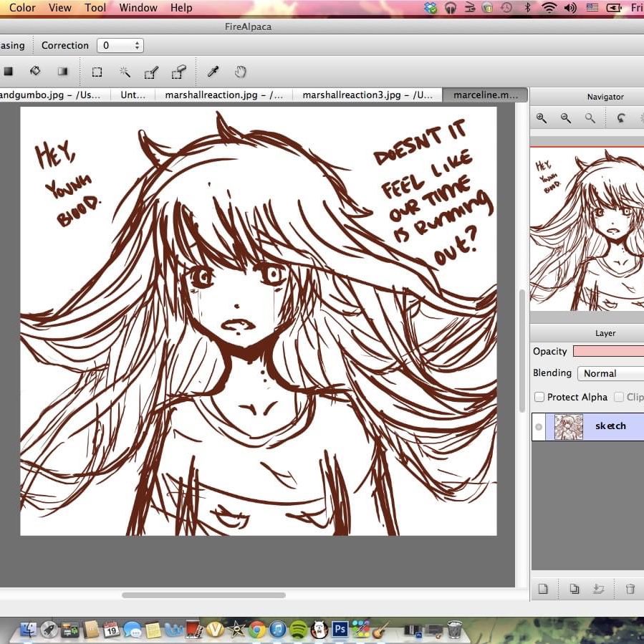The height and width of the screenshot is (644, 644).
Task: Switch to marshallreaction.jpg tab
Action: coord(224,95)
